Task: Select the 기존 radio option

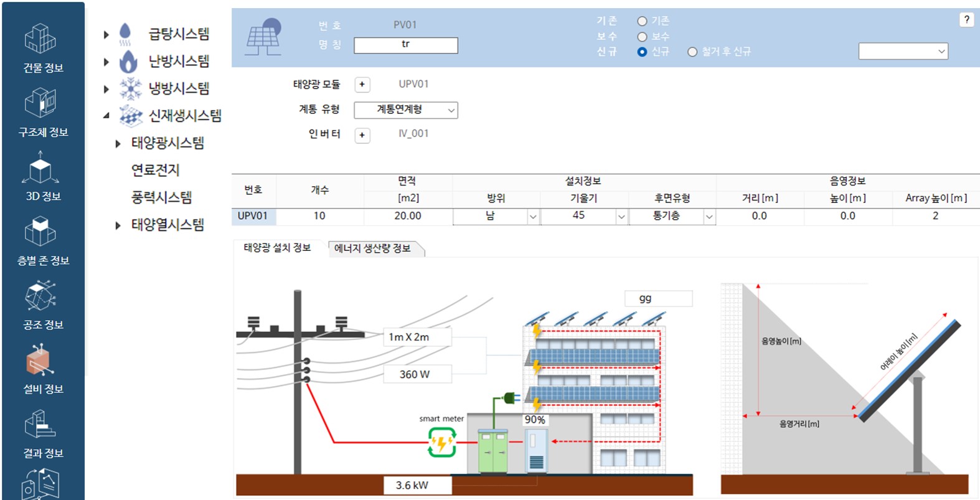Action: point(642,21)
